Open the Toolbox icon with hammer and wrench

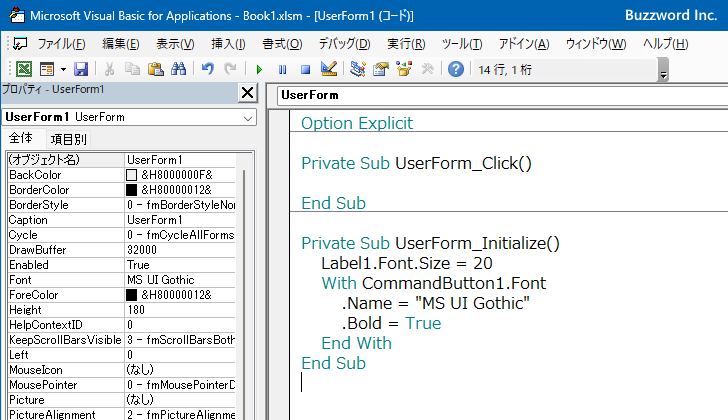tap(427, 69)
